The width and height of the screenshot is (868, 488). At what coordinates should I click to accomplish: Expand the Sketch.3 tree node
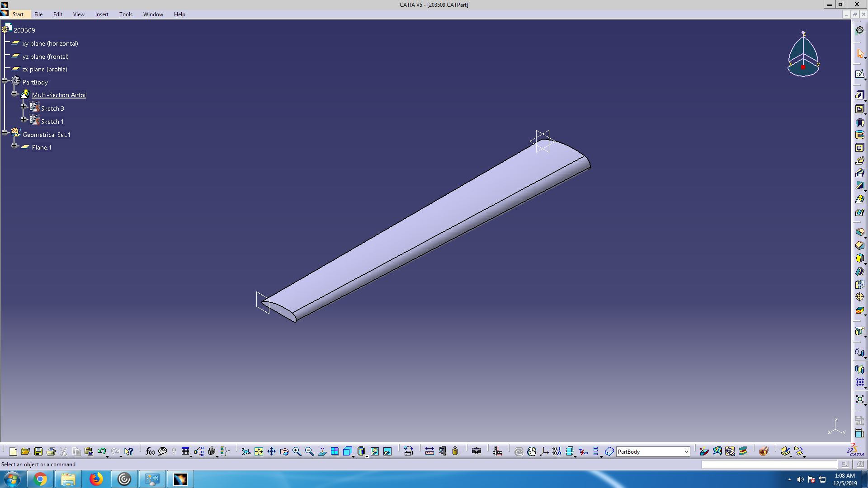click(x=24, y=107)
